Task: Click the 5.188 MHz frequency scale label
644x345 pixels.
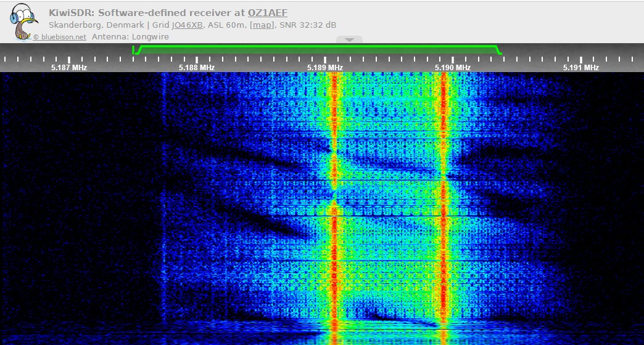Action: point(197,68)
